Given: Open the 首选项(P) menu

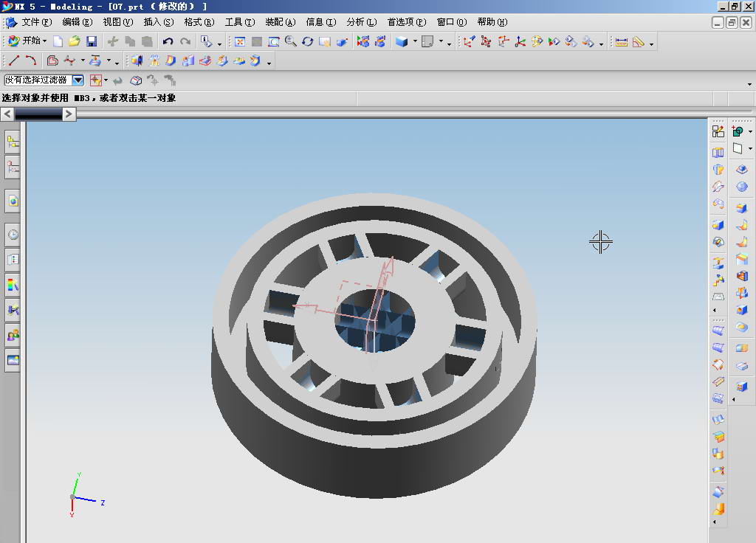Looking at the screenshot, I should tap(407, 22).
